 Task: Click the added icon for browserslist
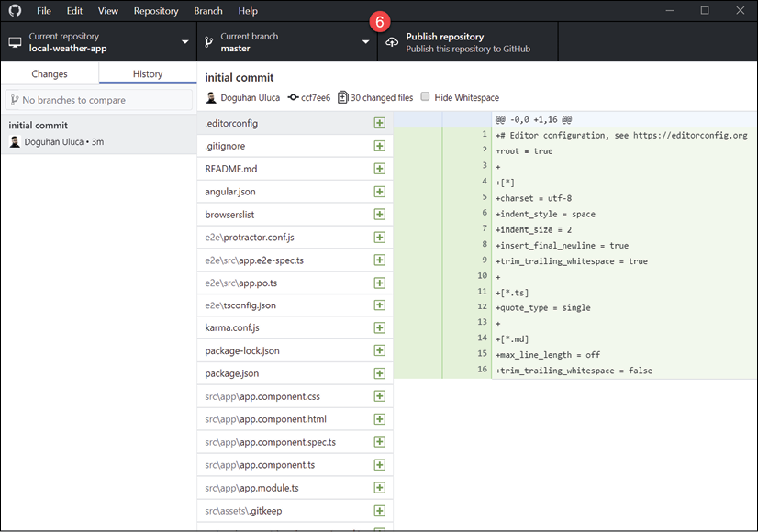pos(380,215)
